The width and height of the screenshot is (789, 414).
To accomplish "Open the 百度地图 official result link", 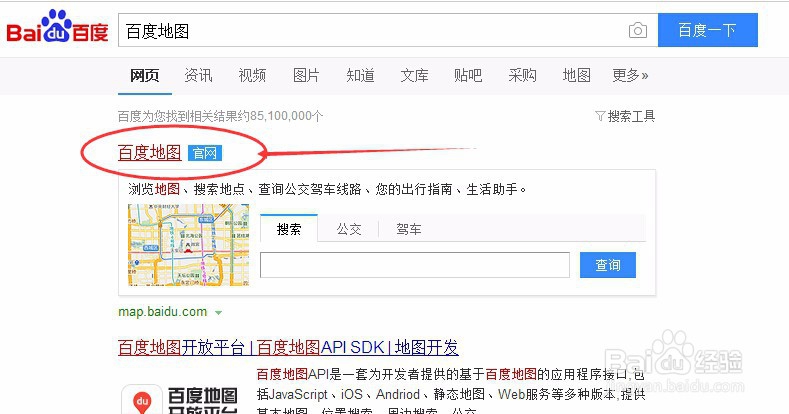I will (149, 152).
